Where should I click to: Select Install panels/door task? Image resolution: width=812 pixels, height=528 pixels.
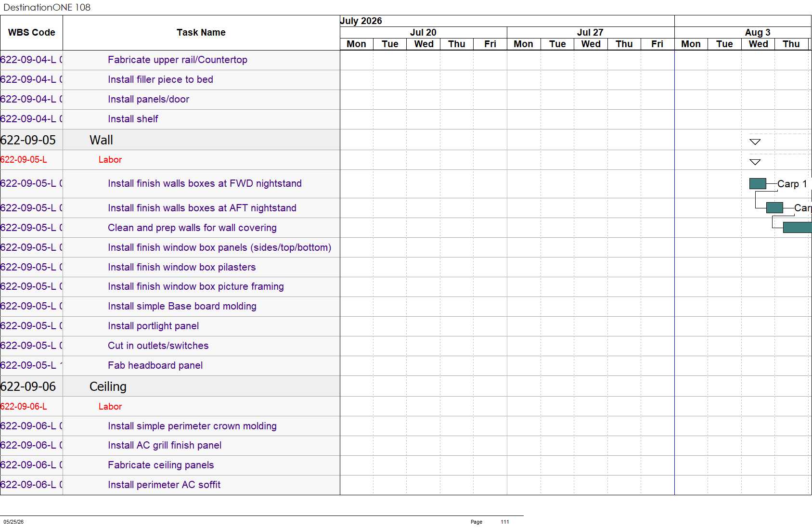pyautogui.click(x=148, y=99)
